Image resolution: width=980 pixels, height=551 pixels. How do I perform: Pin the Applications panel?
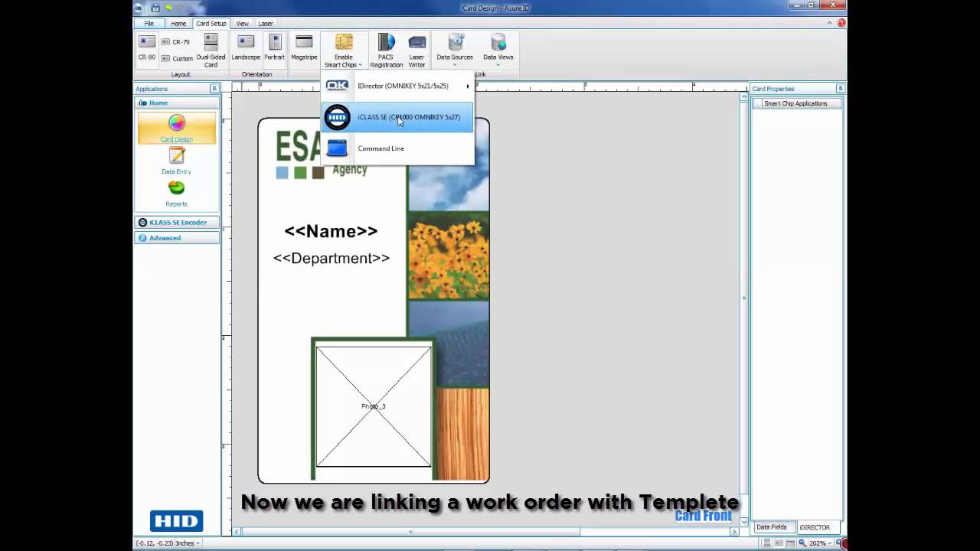(214, 89)
